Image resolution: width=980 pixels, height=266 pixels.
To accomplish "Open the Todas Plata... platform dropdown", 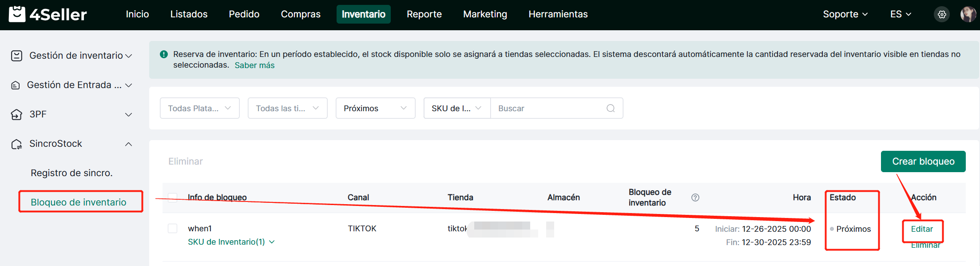I will [199, 109].
